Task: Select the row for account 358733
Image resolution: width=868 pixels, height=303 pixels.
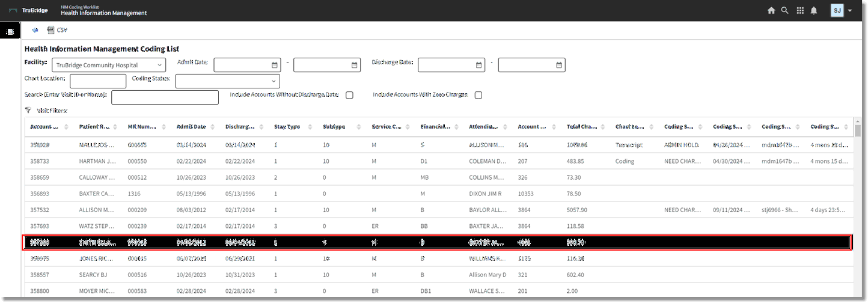Action: (x=240, y=161)
